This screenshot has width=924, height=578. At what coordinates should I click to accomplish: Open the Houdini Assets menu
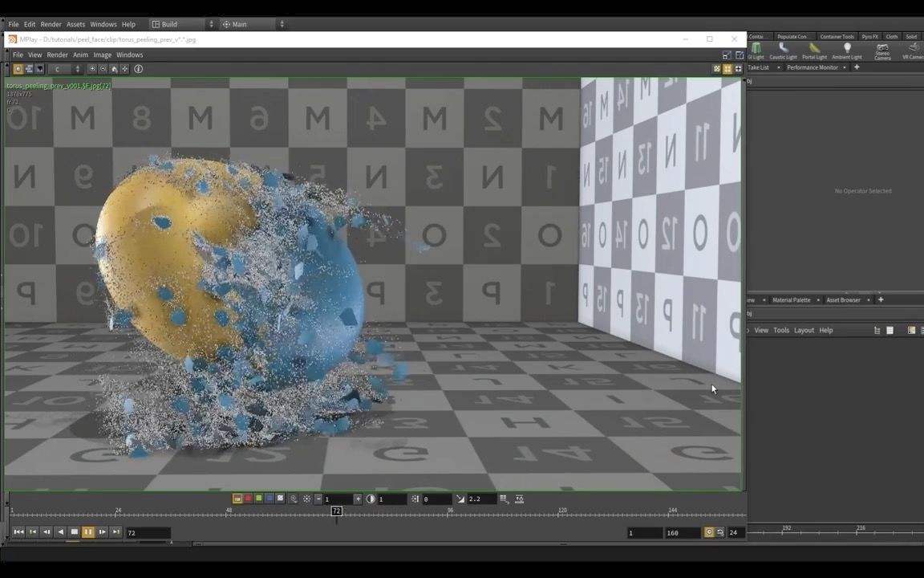point(75,24)
